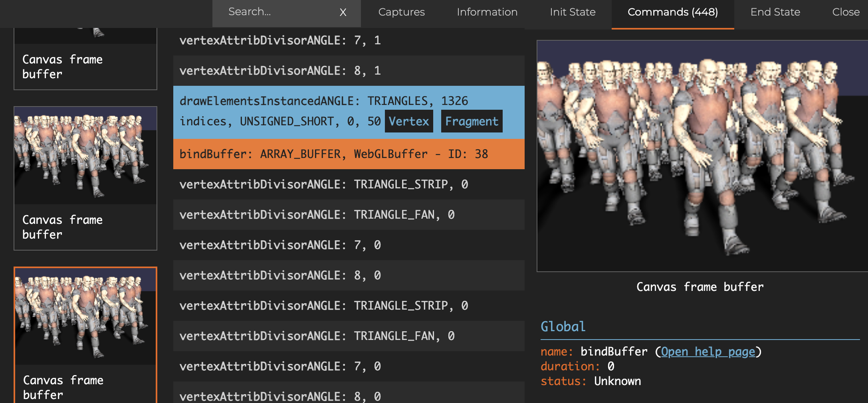The image size is (868, 403).
Task: Click the Search input field
Action: pos(275,12)
